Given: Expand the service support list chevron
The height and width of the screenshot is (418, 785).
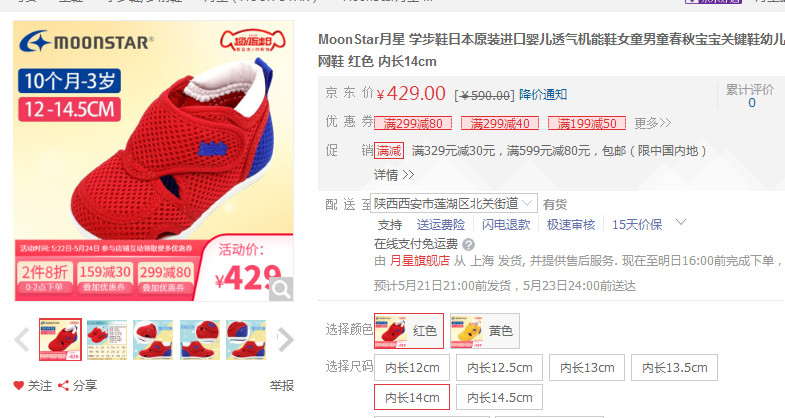Looking at the screenshot, I should 681,222.
